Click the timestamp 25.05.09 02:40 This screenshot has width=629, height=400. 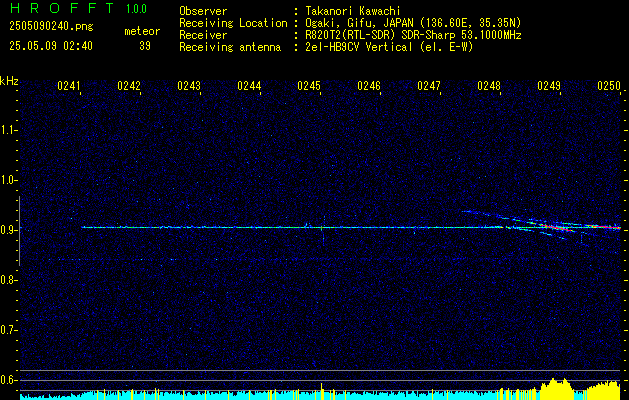click(51, 46)
